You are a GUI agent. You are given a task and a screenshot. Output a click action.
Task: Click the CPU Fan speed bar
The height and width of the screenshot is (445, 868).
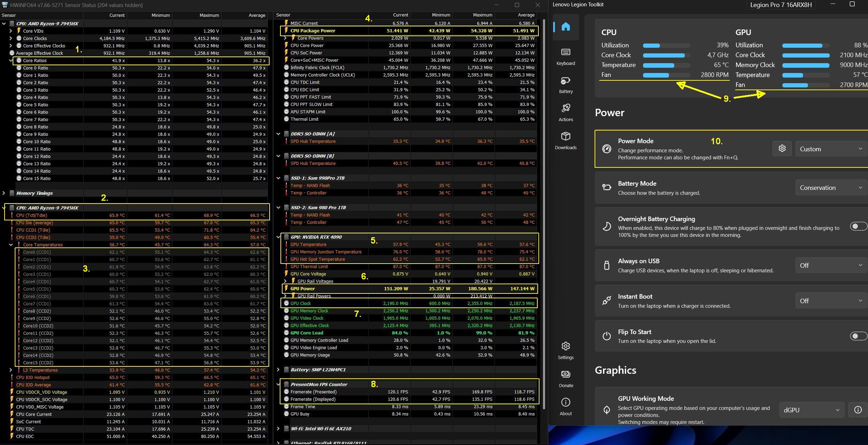[x=666, y=75]
